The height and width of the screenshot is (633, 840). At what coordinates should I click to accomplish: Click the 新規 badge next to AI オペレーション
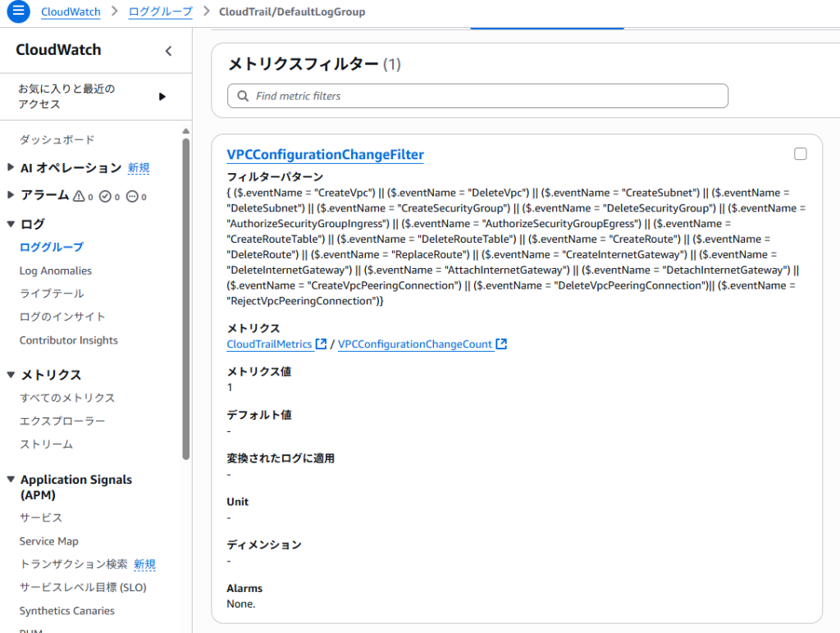(139, 168)
